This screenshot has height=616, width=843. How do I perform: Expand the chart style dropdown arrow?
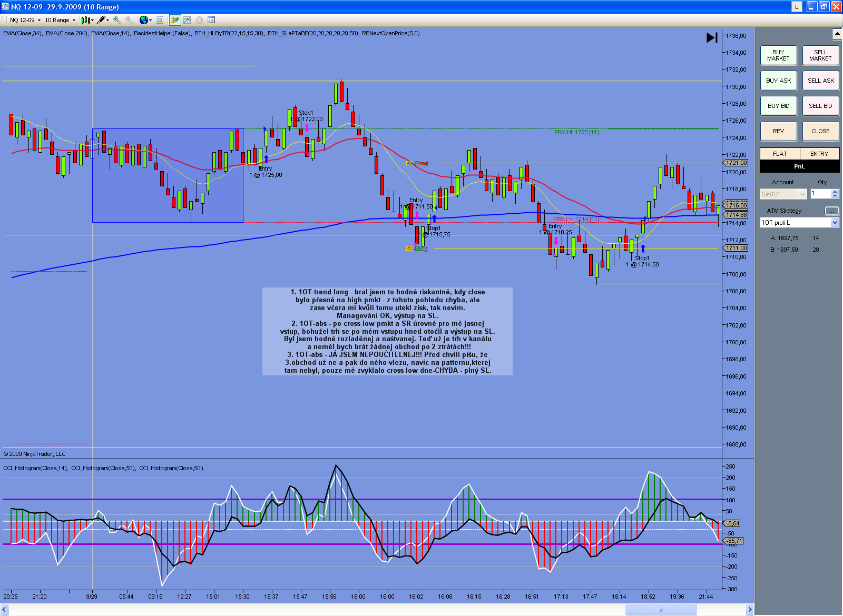click(x=92, y=21)
